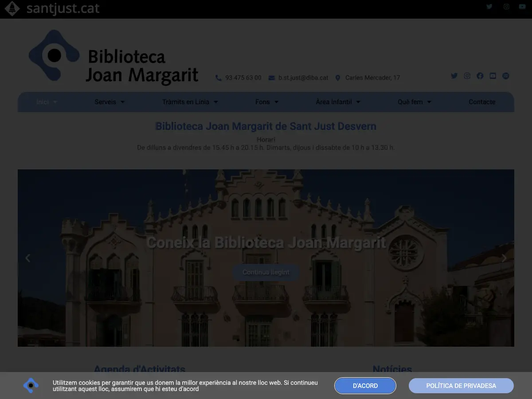Advance slider with right arrow
Screen dimensions: 532x399
coord(504,258)
